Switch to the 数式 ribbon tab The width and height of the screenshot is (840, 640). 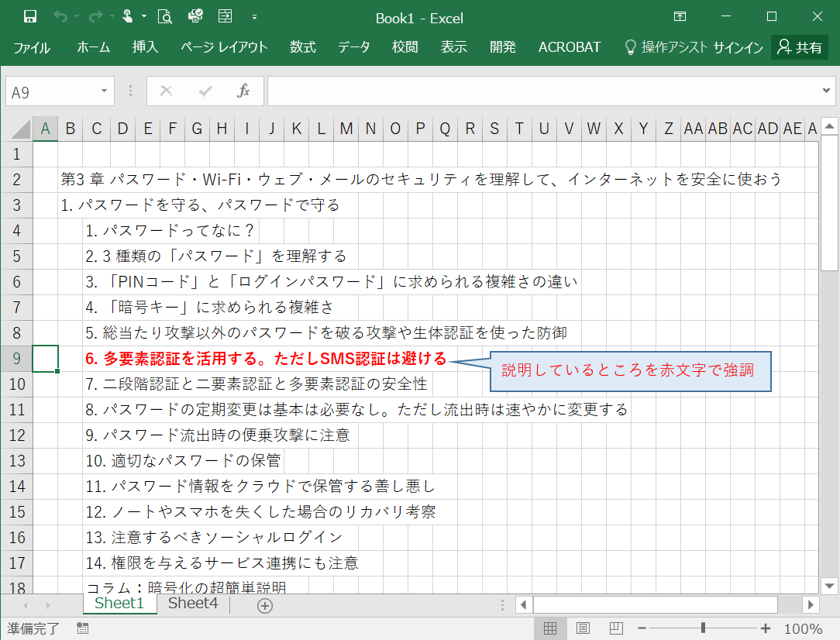pos(302,47)
